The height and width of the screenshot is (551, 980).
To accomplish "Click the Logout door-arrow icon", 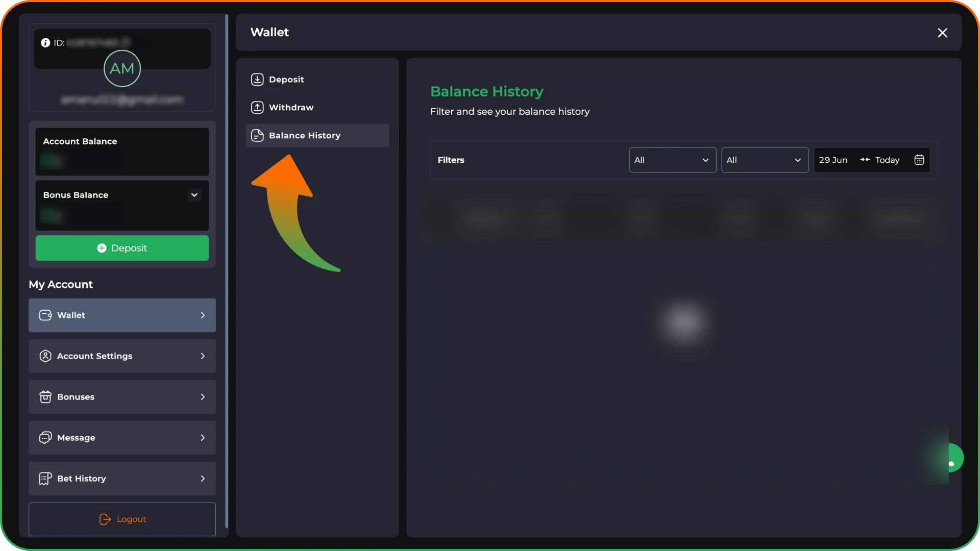I will pos(105,519).
